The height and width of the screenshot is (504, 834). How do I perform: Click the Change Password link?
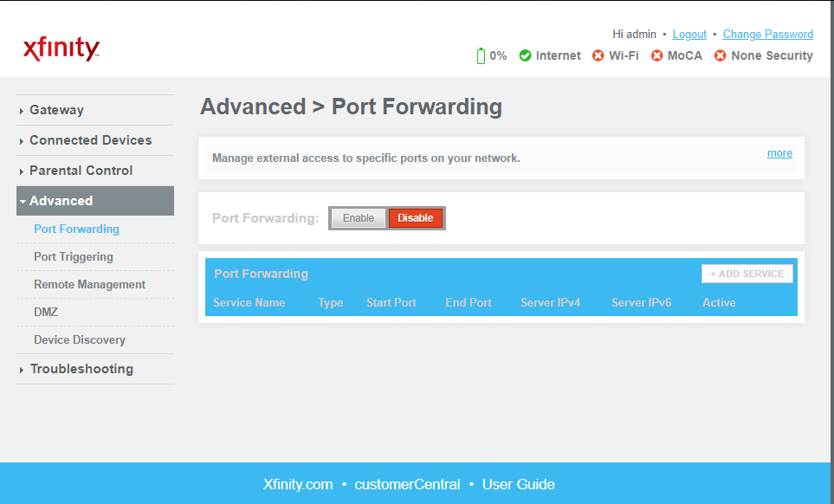click(x=768, y=35)
